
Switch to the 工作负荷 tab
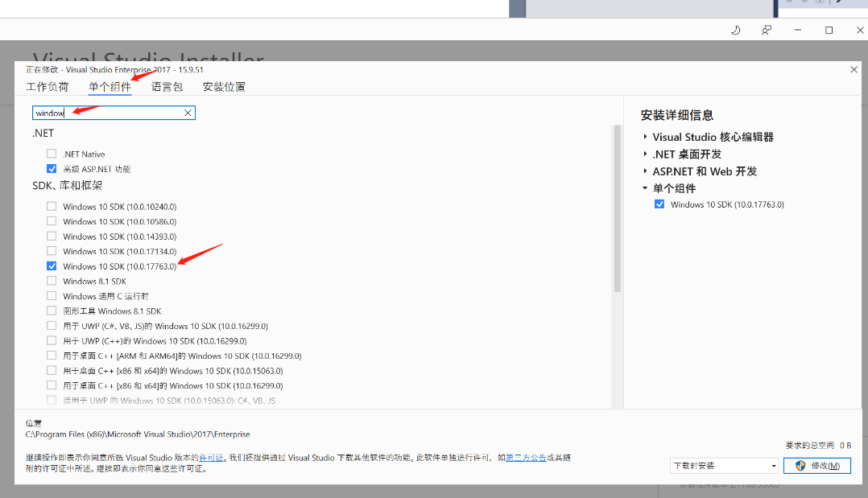47,87
